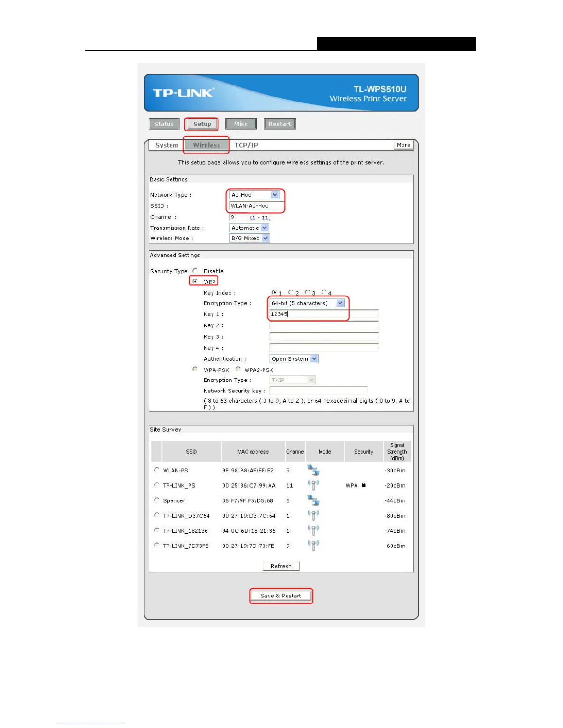Click MAC address 94:0C:6D:18:21:36
The image size is (563, 728).
(249, 531)
